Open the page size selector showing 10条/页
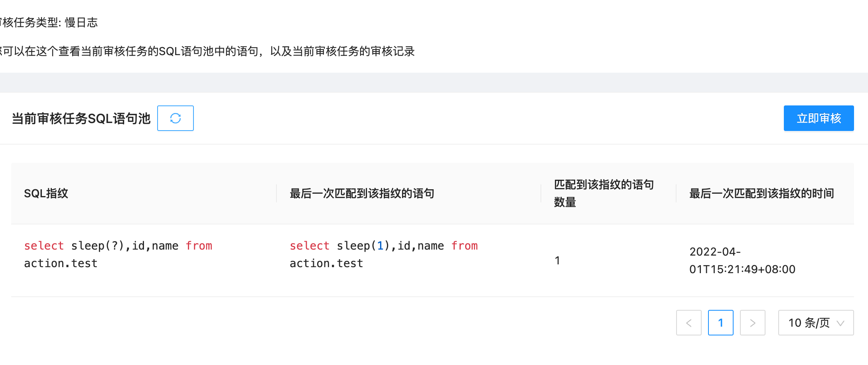The height and width of the screenshot is (365, 868). point(816,323)
